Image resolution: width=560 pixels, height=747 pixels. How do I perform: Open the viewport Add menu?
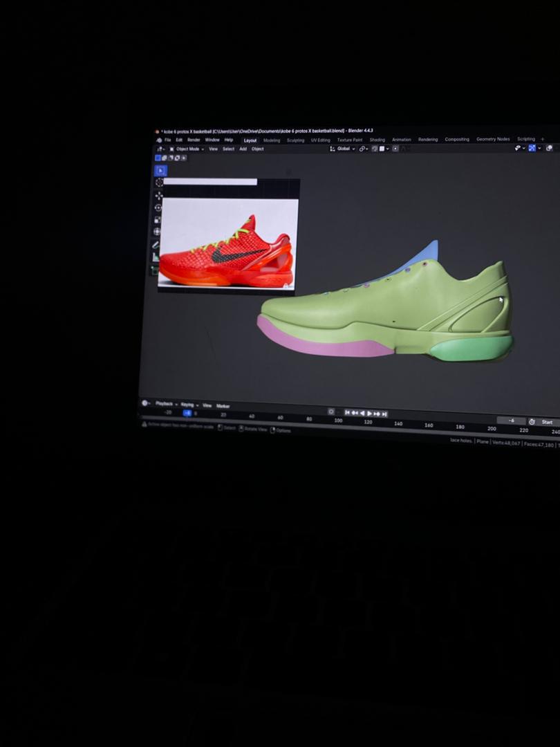click(243, 149)
